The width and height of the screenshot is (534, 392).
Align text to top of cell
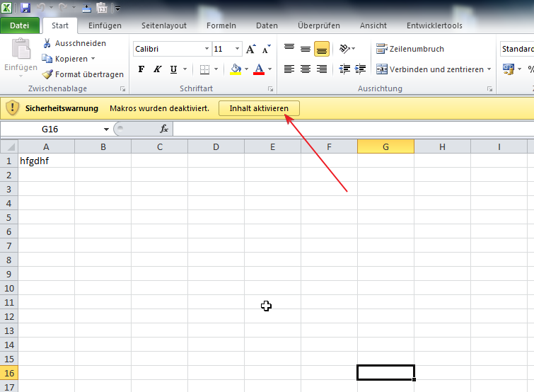click(x=289, y=49)
